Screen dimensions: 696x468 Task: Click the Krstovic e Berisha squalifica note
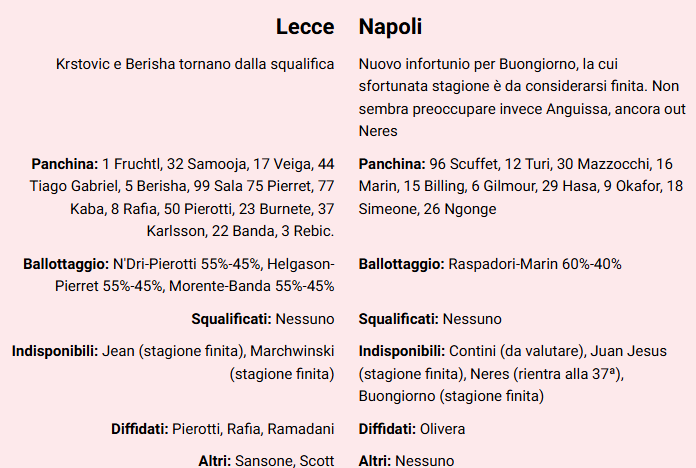(x=196, y=64)
